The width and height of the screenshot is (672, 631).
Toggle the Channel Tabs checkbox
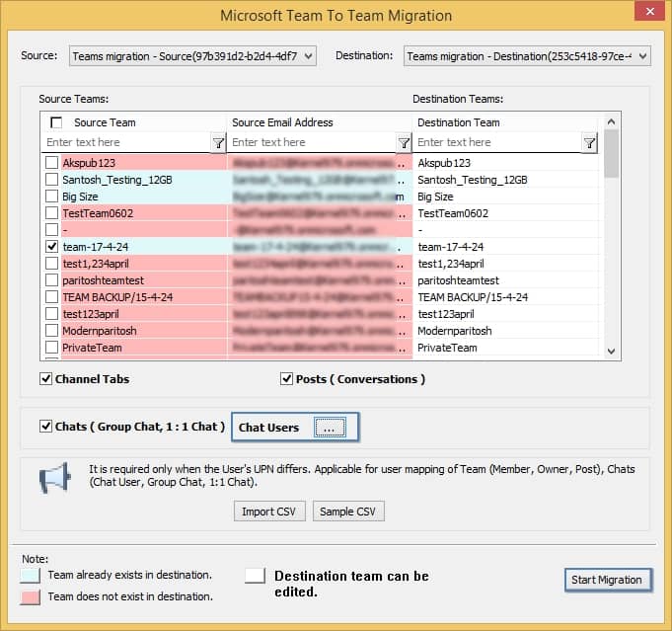(45, 379)
